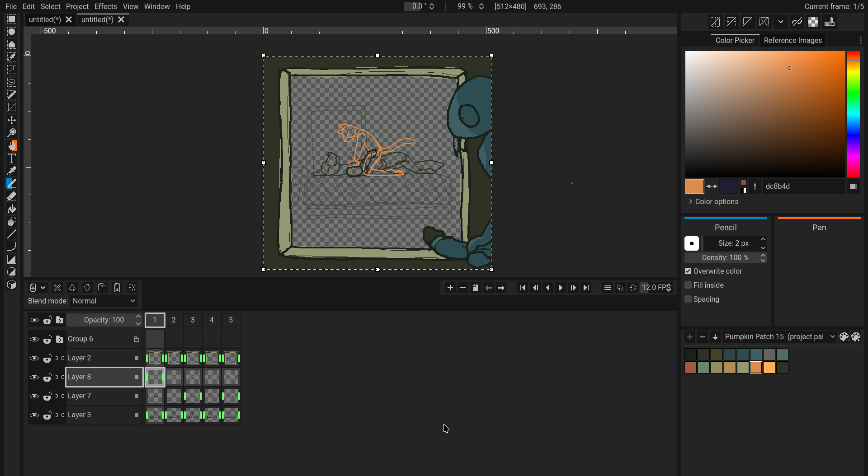Hide Group 6 with eye icon
Screen dimensions: 868x476
[34, 339]
